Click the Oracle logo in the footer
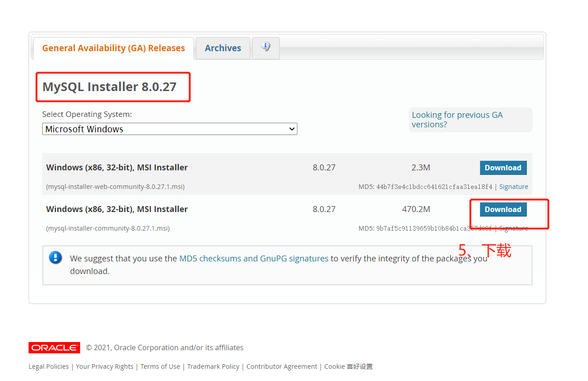This screenshot has width=588, height=381. 54,347
